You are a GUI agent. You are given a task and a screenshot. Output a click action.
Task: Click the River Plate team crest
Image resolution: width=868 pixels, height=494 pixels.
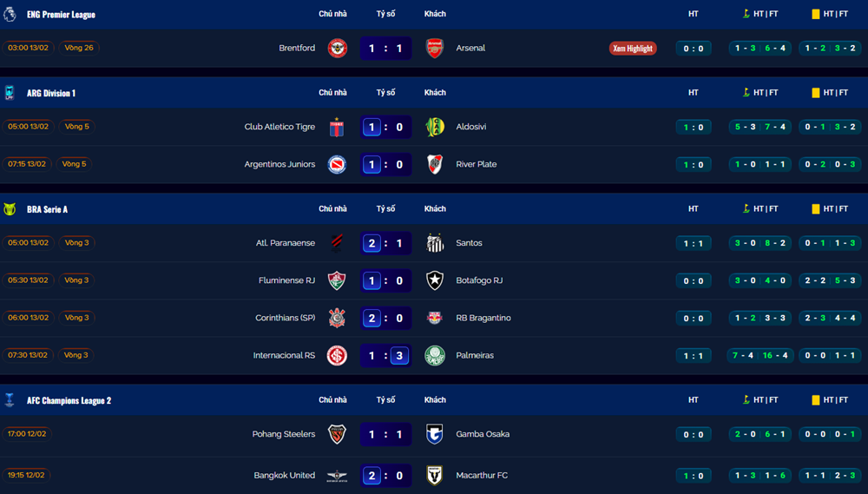[435, 164]
